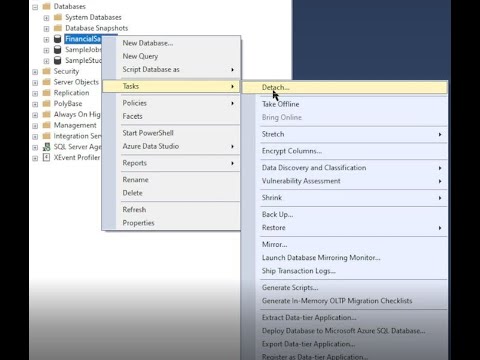Open the Vulnerability Assessment submenu

click(345, 181)
